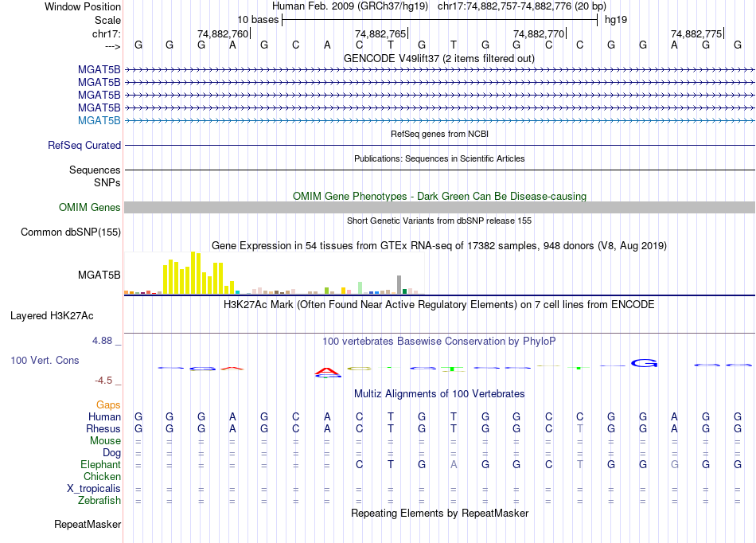The image size is (756, 543).
Task: Click the -4.5 lower axis value
Action: point(103,381)
